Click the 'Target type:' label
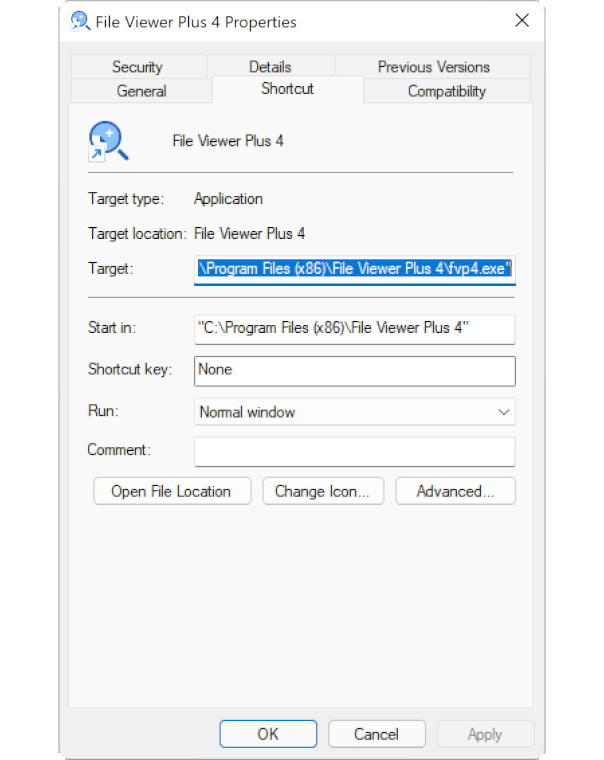Viewport: 604px width, 760px height. (x=126, y=199)
